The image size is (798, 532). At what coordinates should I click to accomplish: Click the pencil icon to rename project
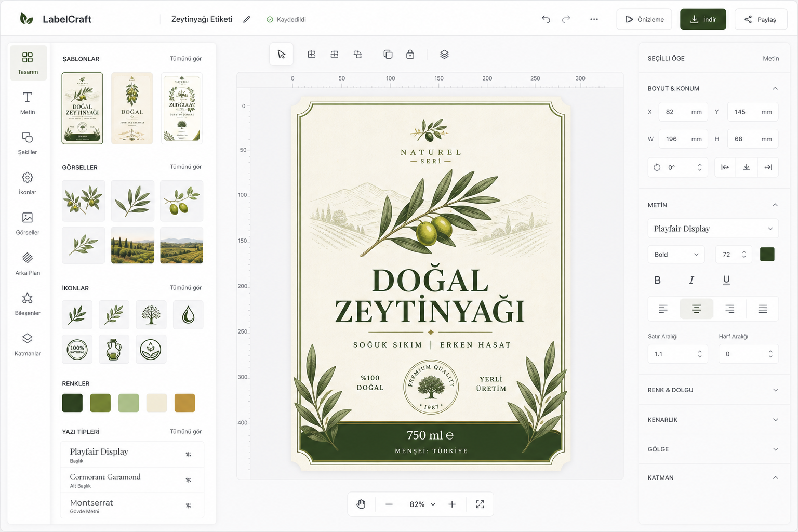click(247, 19)
